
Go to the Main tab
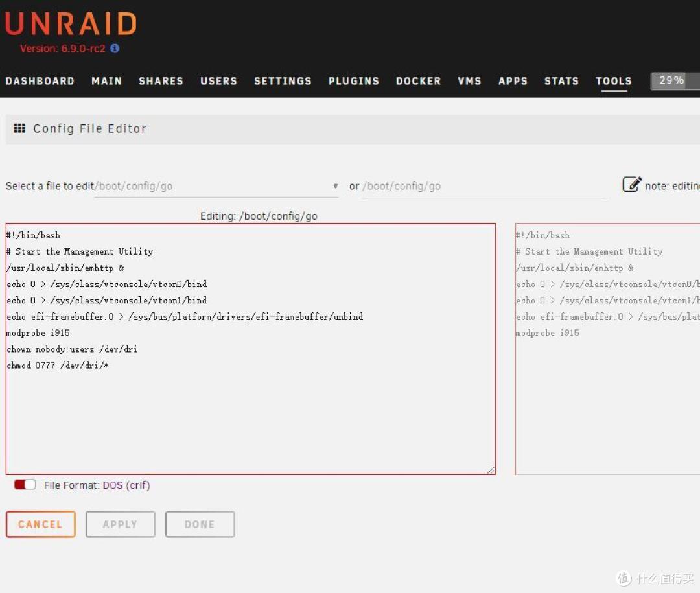106,81
